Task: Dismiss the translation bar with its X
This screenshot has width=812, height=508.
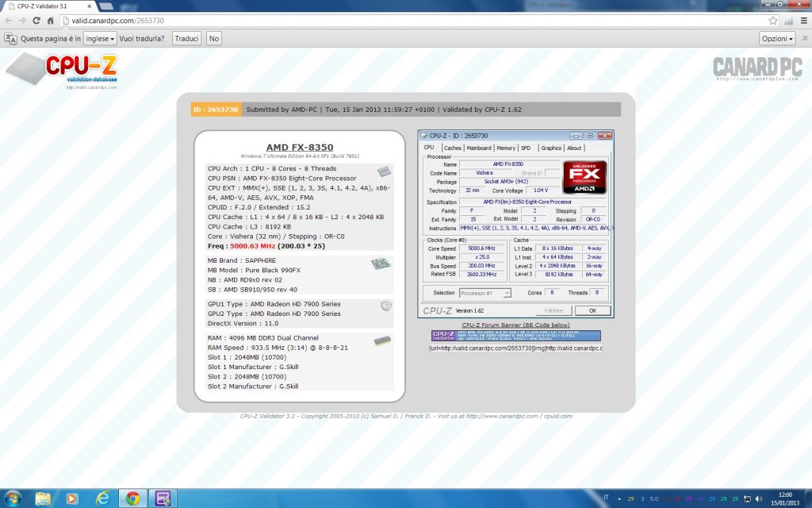Action: (x=805, y=38)
